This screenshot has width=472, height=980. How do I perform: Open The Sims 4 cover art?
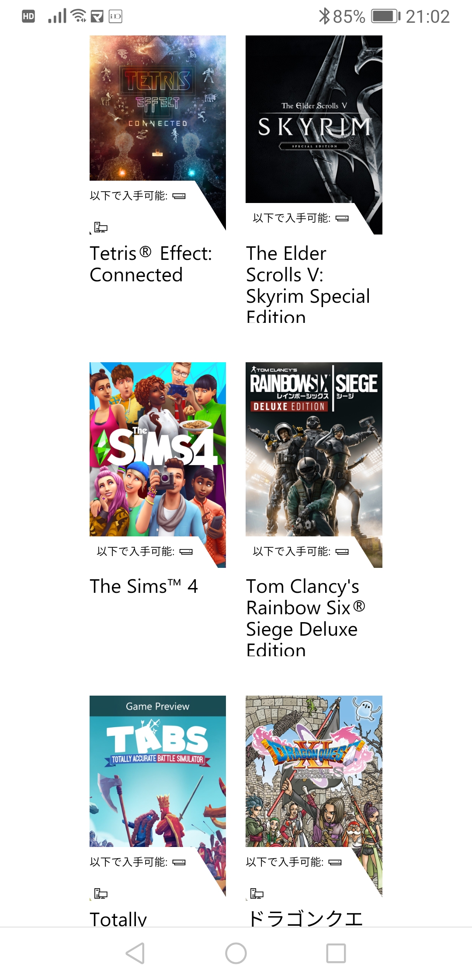[158, 449]
